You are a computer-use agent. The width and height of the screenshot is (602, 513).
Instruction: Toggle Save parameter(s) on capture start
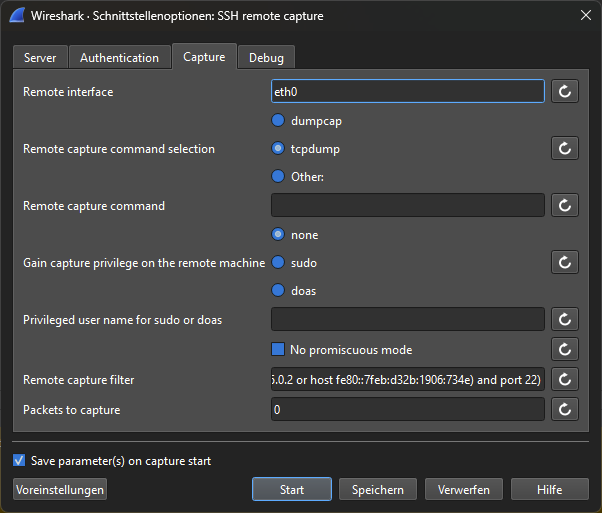click(x=19, y=461)
